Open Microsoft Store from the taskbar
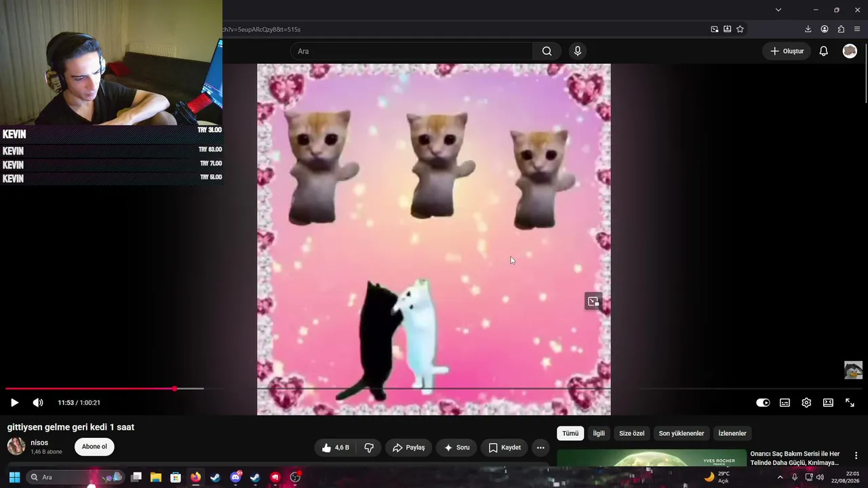 pos(176,477)
